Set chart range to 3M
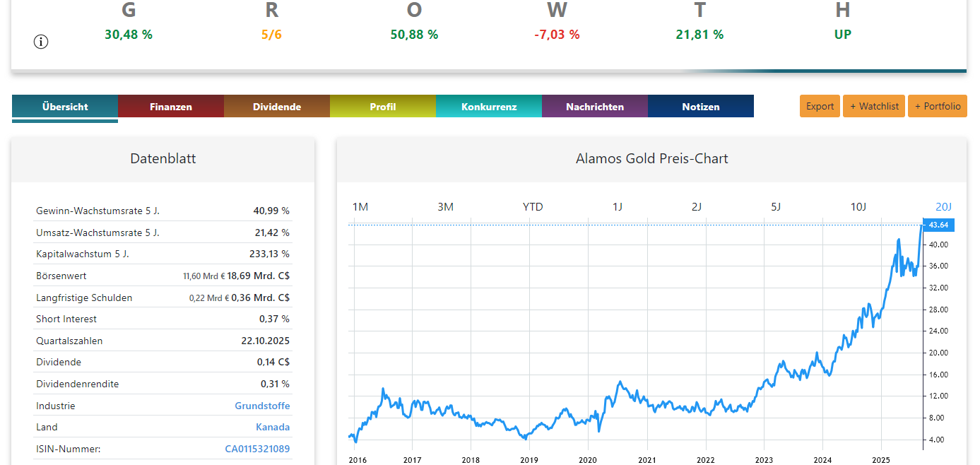 (445, 207)
